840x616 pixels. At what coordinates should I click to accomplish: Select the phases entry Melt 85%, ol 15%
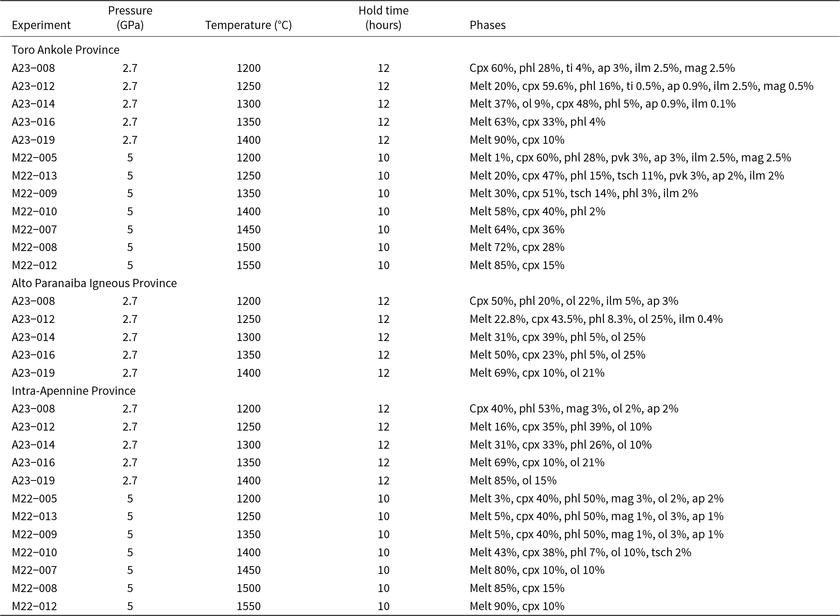[x=513, y=480]
